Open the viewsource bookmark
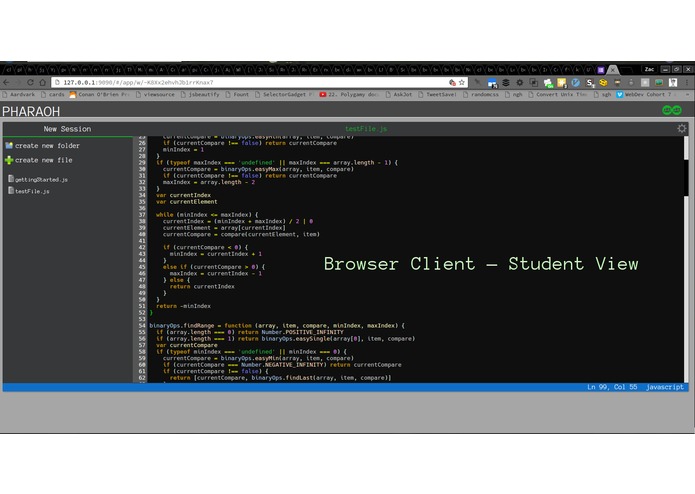695x494 pixels. click(x=155, y=94)
